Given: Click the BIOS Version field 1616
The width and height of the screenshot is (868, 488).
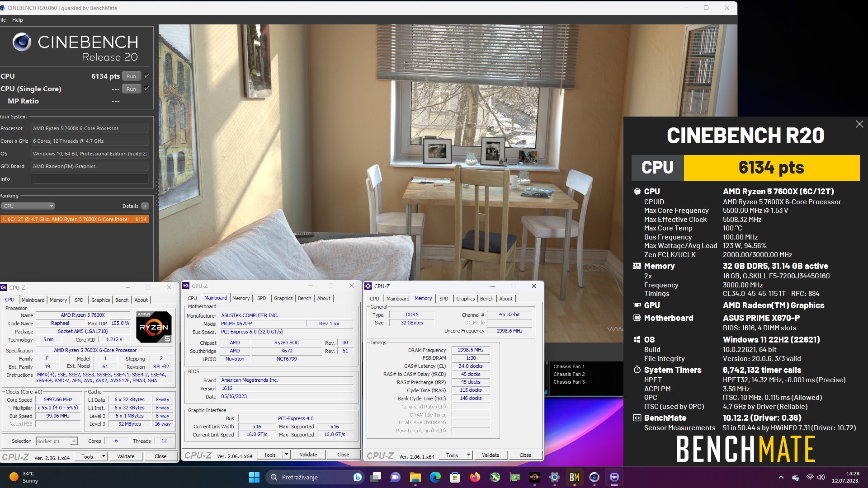Looking at the screenshot, I should click(x=286, y=389).
